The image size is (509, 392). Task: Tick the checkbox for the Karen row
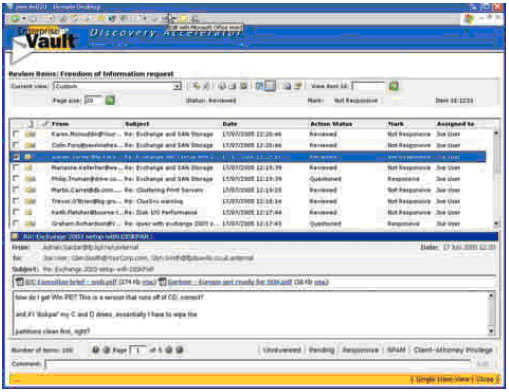pyautogui.click(x=16, y=134)
